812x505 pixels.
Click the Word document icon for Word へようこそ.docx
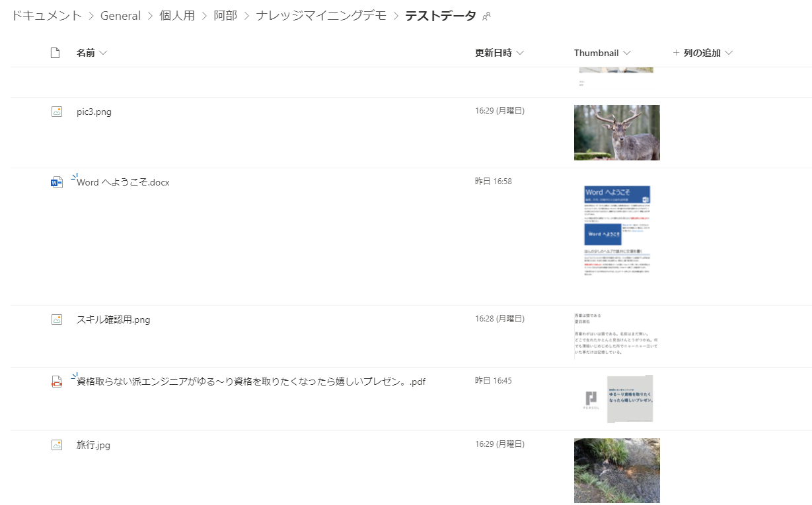57,182
